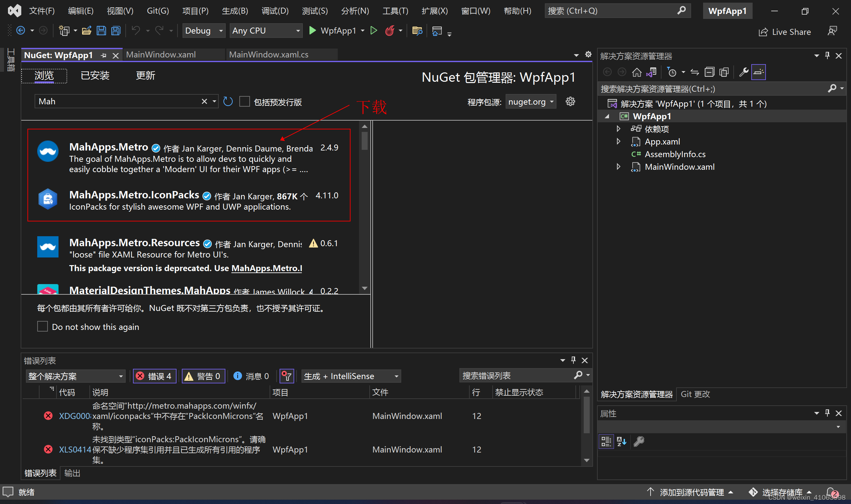The image size is (851, 504).
Task: Expand the 依赖项 node under WpfApp1
Action: click(618, 129)
